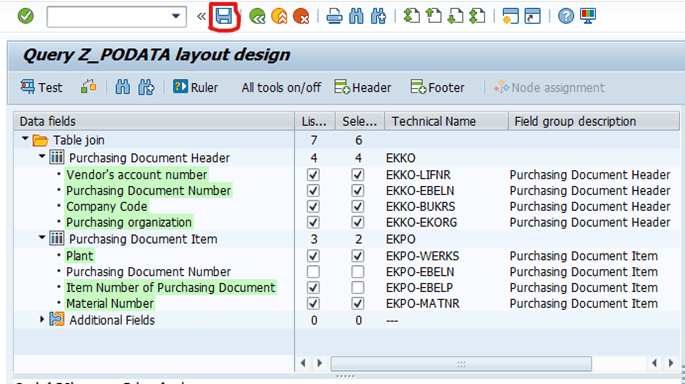Select Item Number of Purchasing Document field
685x384 pixels.
click(171, 287)
